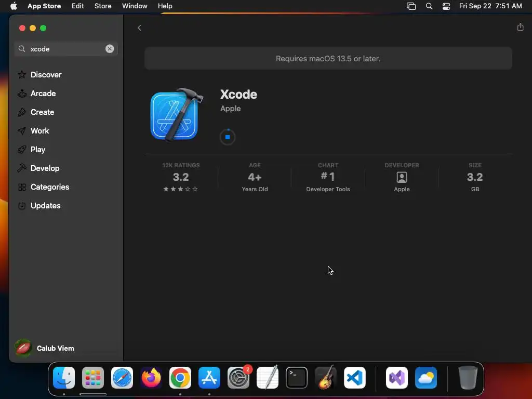Click the App Store Dock icon
532x399 pixels.
tap(209, 378)
